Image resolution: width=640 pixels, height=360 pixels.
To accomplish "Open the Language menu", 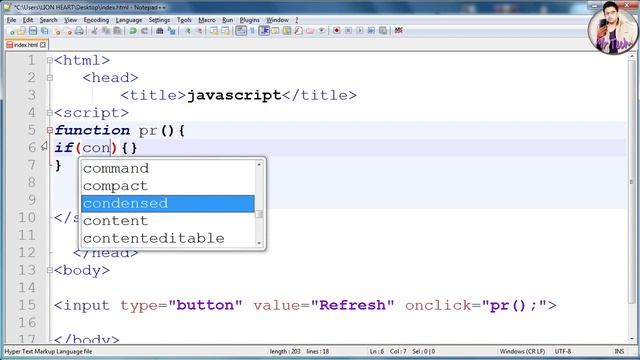I will coord(129,20).
